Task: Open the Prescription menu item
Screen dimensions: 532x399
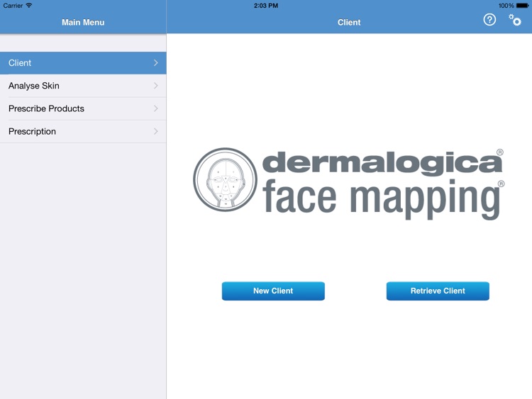Action: pos(83,131)
